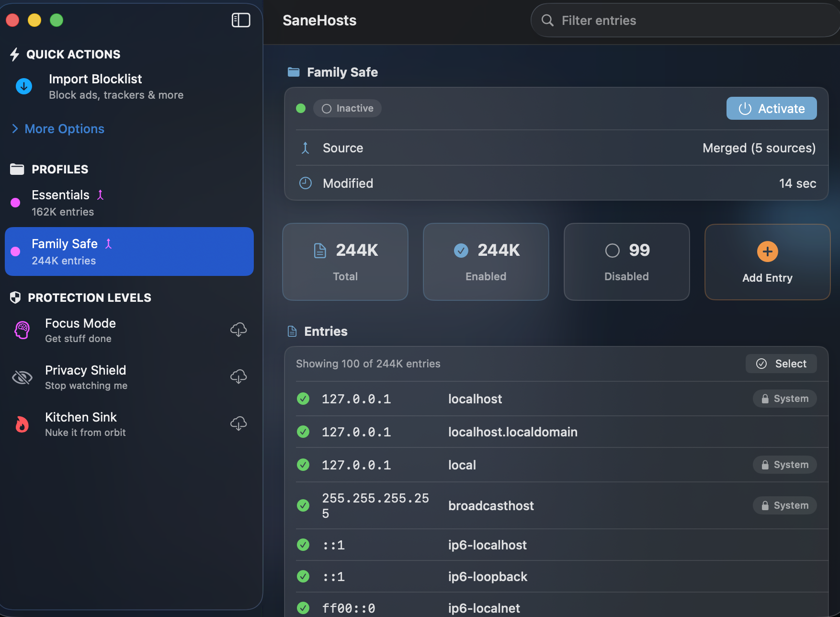Click the Entries section document icon

coord(292,331)
